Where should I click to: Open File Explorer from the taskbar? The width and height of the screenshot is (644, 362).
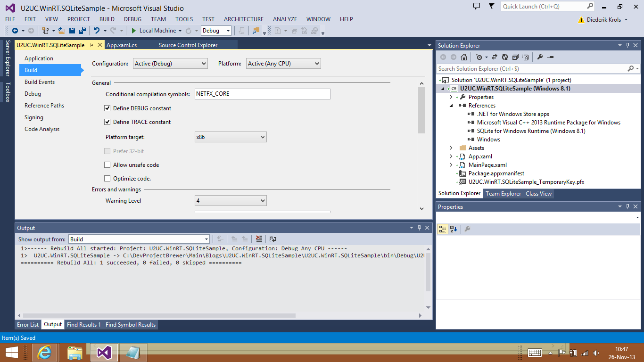74,352
